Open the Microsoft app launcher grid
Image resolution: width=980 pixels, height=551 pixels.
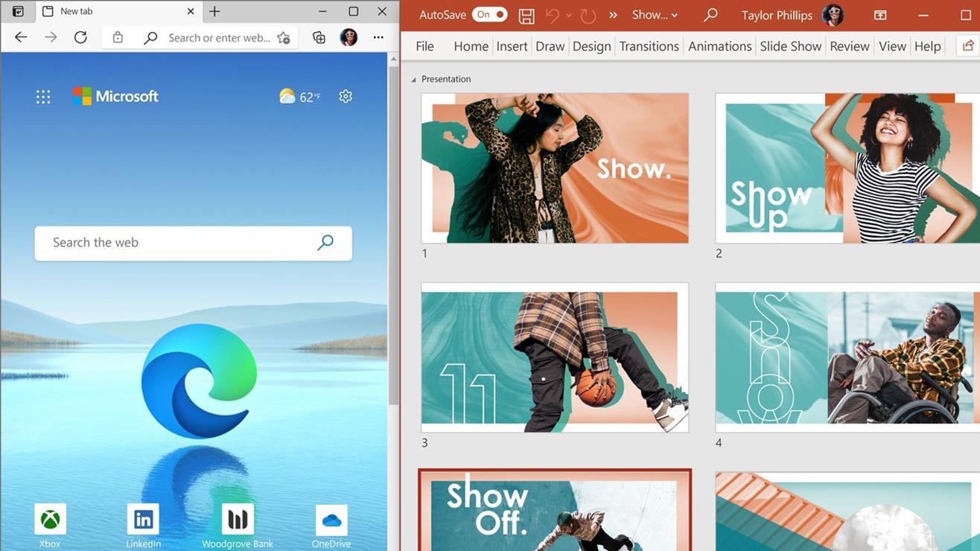pos(43,96)
